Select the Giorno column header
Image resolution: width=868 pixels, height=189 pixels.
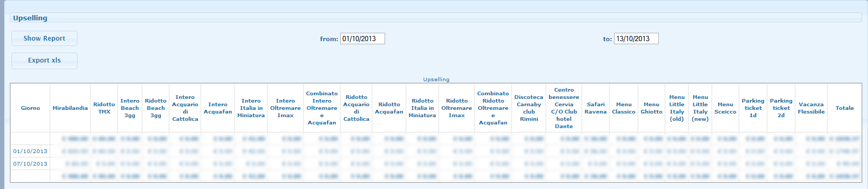pos(30,108)
